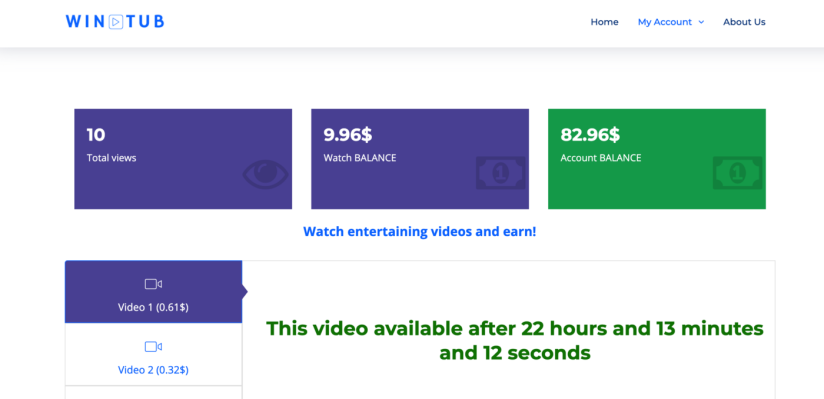The width and height of the screenshot is (824, 399).
Task: Select the Video 2 (0.32$) tab
Action: (153, 354)
